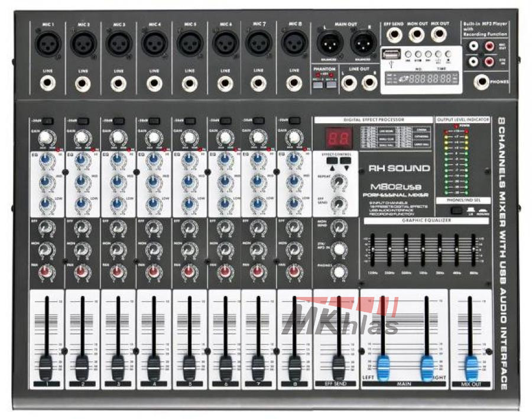Toggle the channel 1 -20dB pad switch

point(47,121)
